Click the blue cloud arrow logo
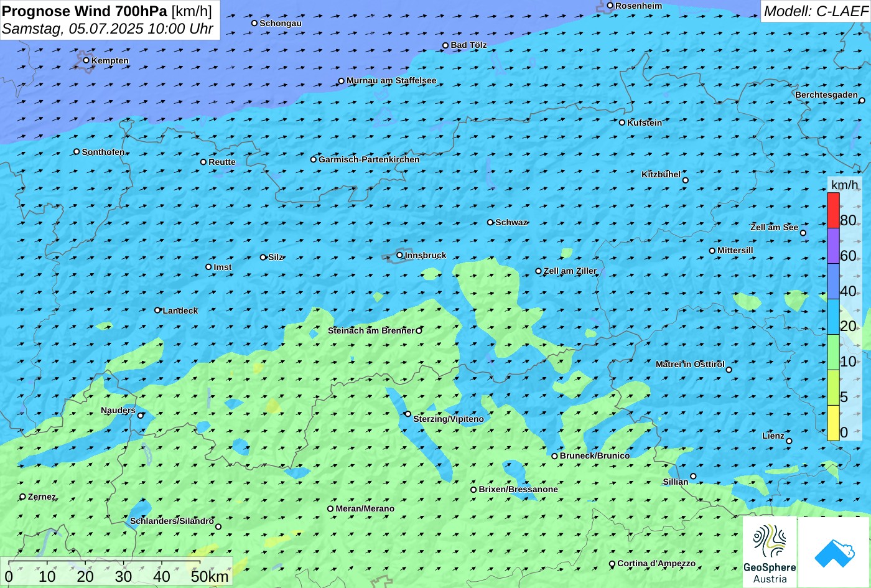The height and width of the screenshot is (588, 871). pyautogui.click(x=834, y=552)
